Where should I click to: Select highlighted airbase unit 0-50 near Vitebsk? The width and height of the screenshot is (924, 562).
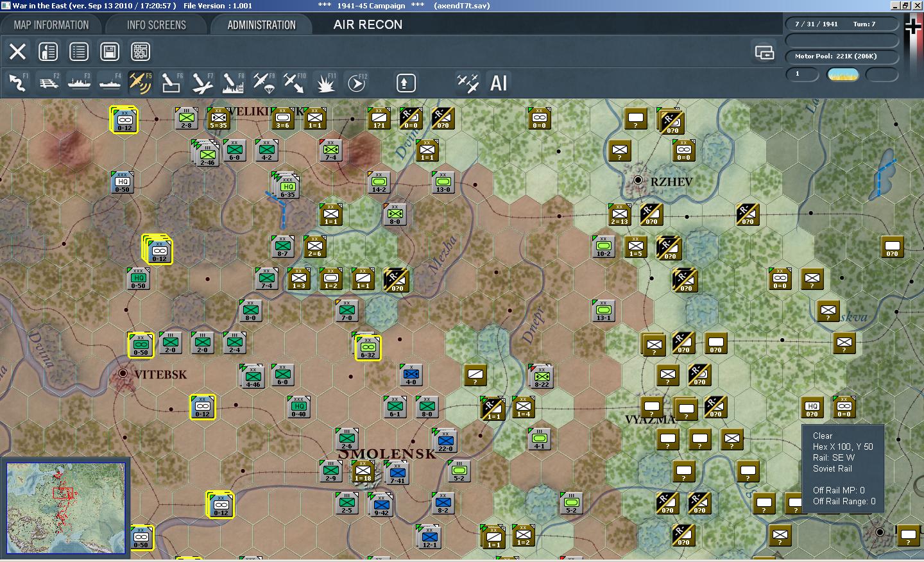[x=141, y=345]
